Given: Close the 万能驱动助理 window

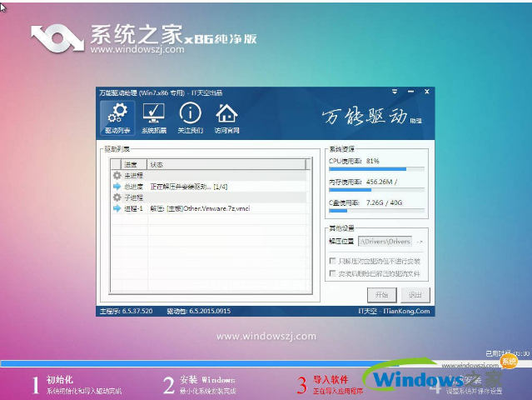Looking at the screenshot, I should coord(427,92).
